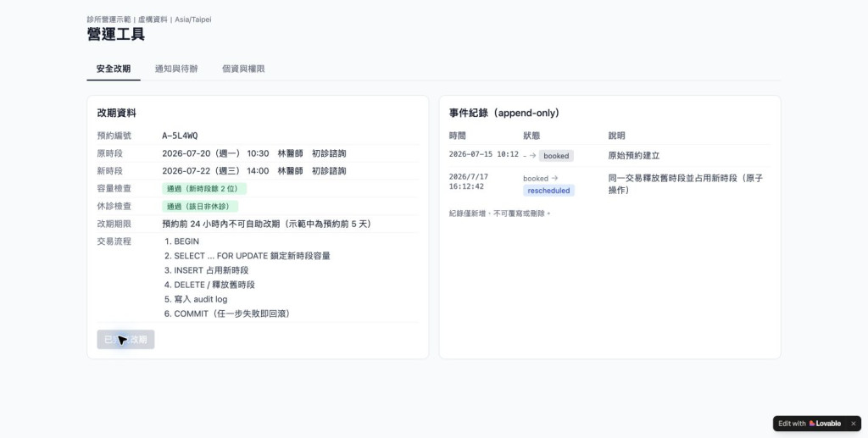Viewport: 868px width, 438px height.
Task: Click appointment number A-5L4WQ
Action: pyautogui.click(x=180, y=136)
